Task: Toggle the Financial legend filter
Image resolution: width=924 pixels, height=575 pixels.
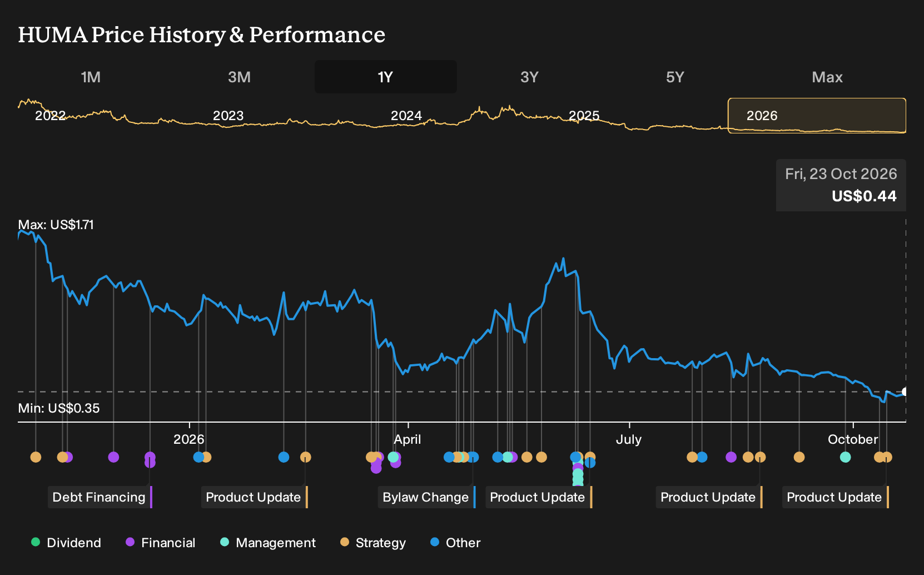Action: (160, 543)
